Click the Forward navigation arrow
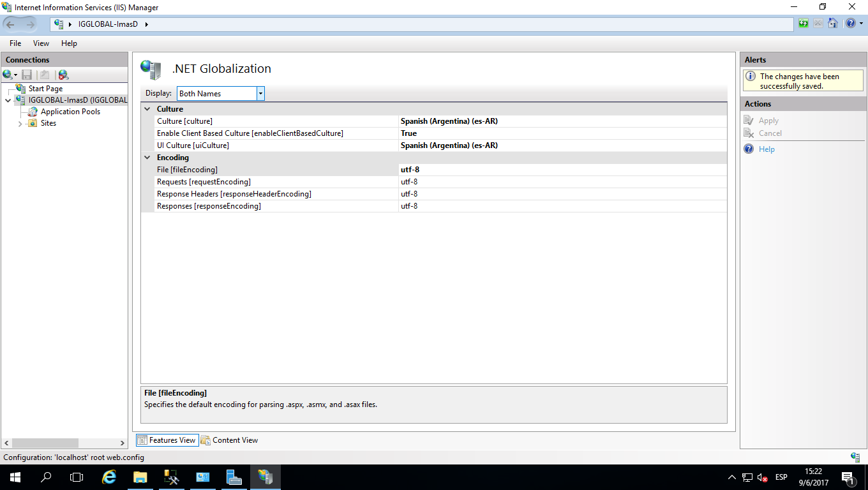868x490 pixels. pyautogui.click(x=30, y=24)
